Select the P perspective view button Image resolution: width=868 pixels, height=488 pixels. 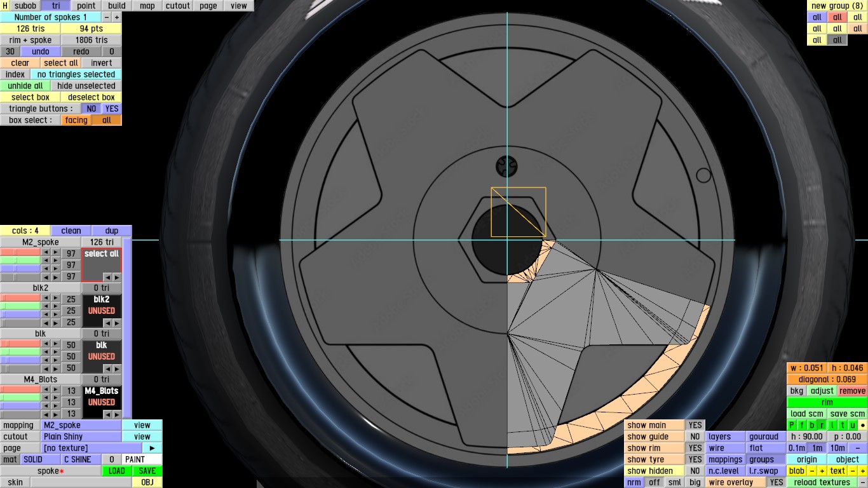tap(792, 425)
